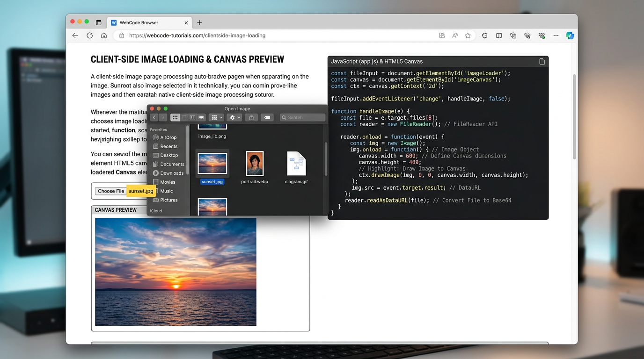Open the Settings and more ellipsis menu

coord(556,36)
